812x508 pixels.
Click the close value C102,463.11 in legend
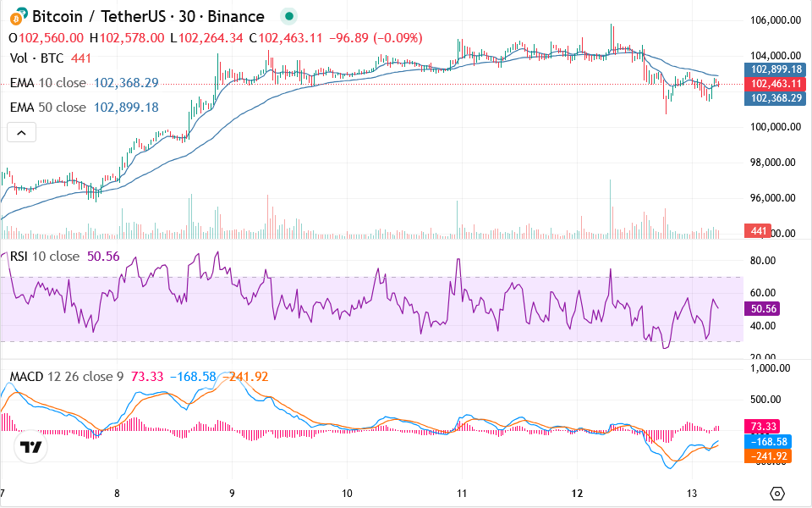point(286,38)
